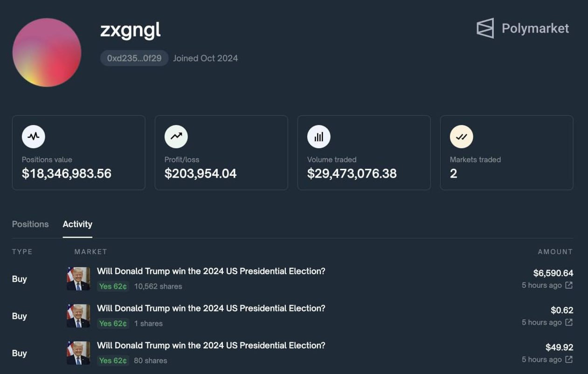The width and height of the screenshot is (588, 374).
Task: Select the Activity tab
Action: 77,224
